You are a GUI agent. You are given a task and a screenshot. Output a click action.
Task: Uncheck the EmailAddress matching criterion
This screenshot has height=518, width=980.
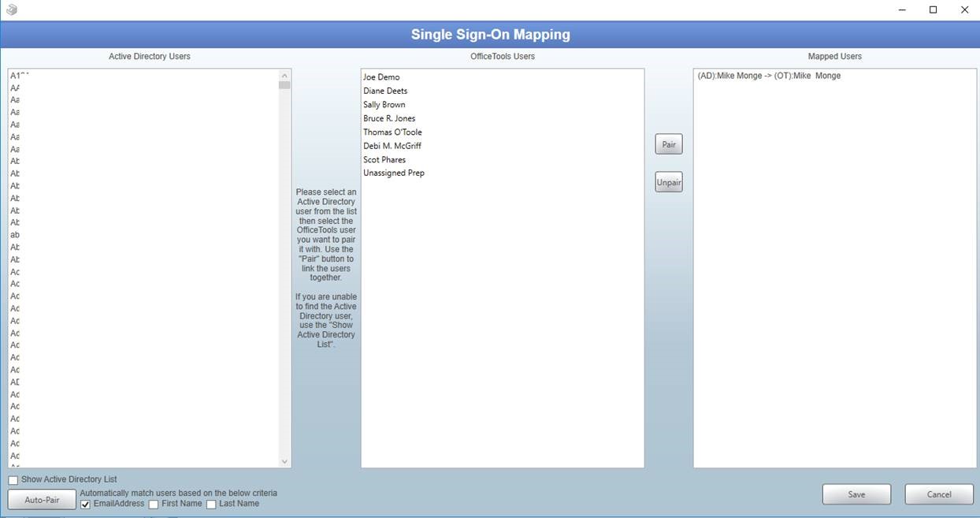[x=86, y=505]
